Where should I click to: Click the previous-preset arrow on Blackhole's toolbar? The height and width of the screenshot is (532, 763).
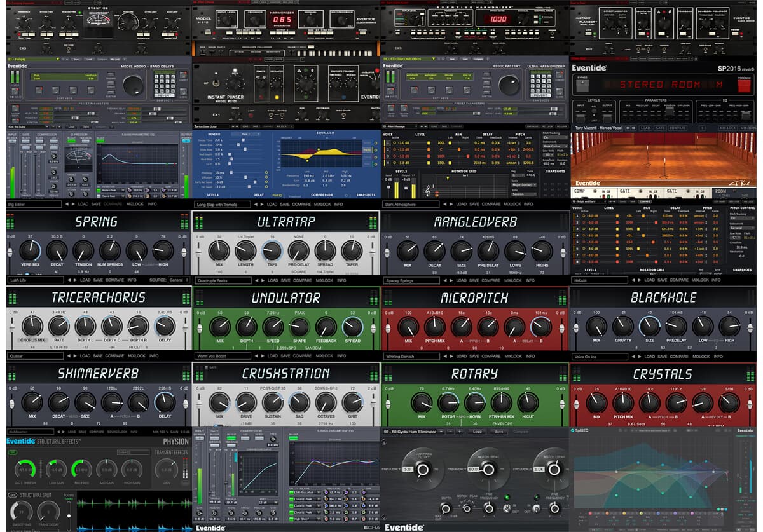[x=633, y=357]
